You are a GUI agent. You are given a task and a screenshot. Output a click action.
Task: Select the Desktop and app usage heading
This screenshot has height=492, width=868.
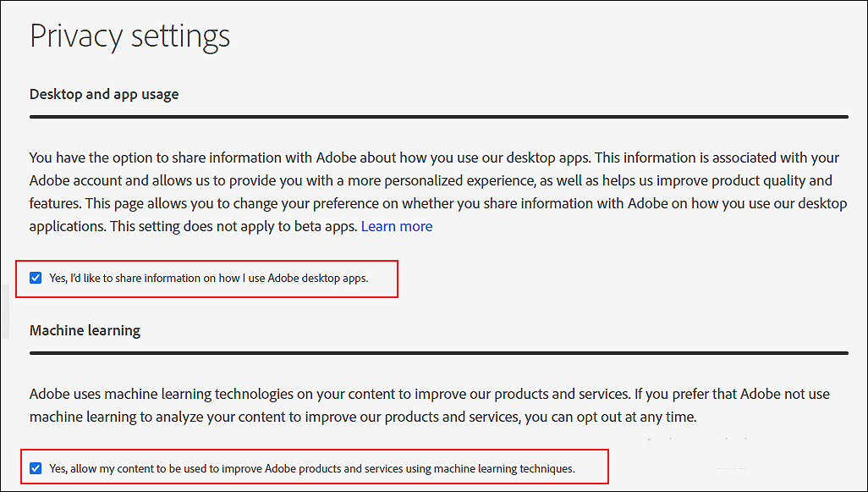tap(104, 94)
